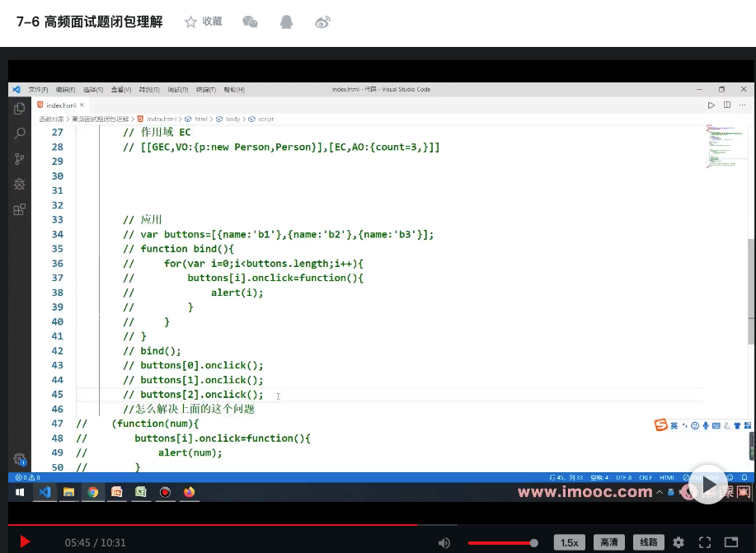Share via the Weibo icon
The width and height of the screenshot is (756, 553).
pyautogui.click(x=322, y=22)
